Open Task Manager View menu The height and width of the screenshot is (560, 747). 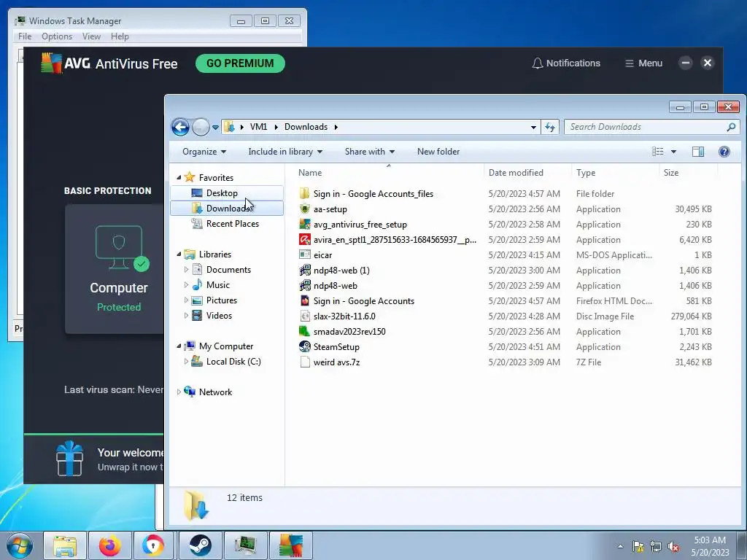click(91, 36)
